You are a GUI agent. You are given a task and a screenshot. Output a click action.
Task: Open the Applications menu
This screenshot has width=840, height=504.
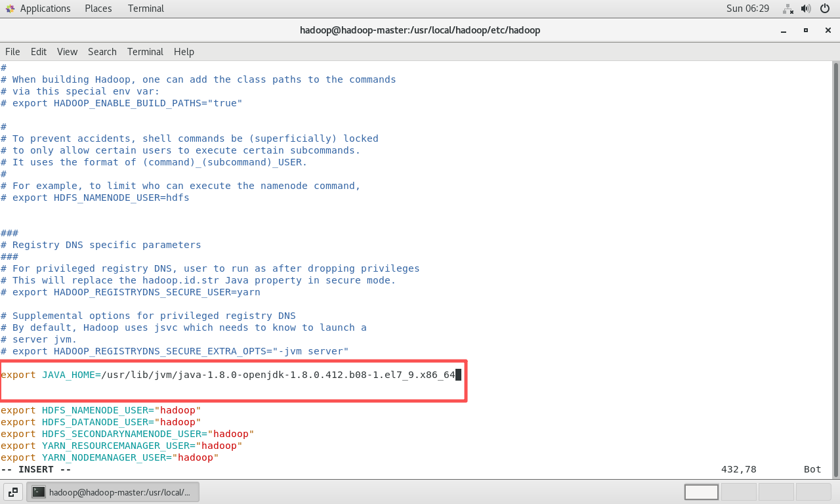pos(45,8)
